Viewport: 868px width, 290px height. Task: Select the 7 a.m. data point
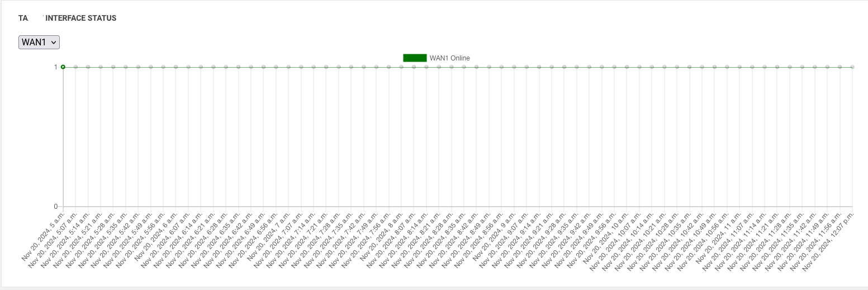(x=288, y=67)
